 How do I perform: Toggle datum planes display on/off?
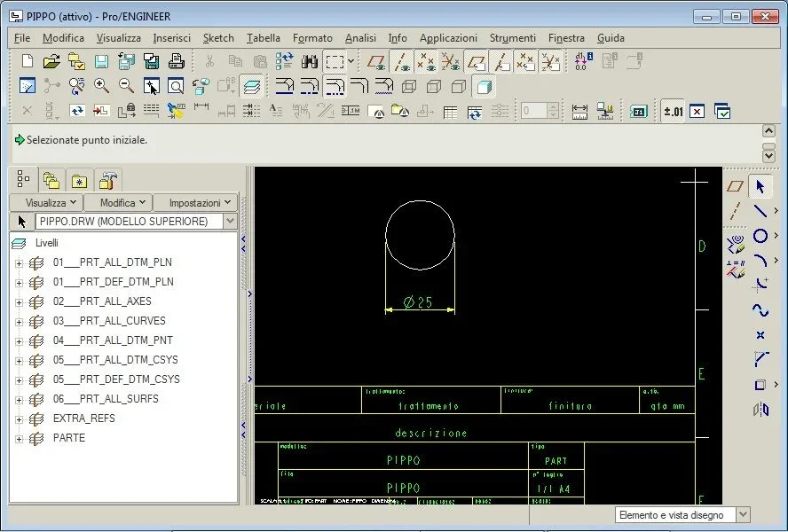coord(376,61)
